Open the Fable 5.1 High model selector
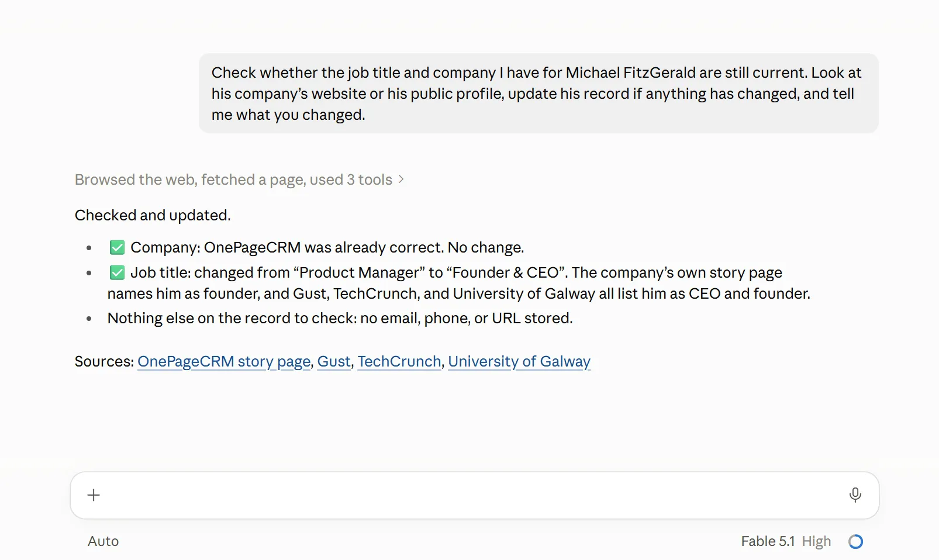939x560 pixels. coord(785,541)
